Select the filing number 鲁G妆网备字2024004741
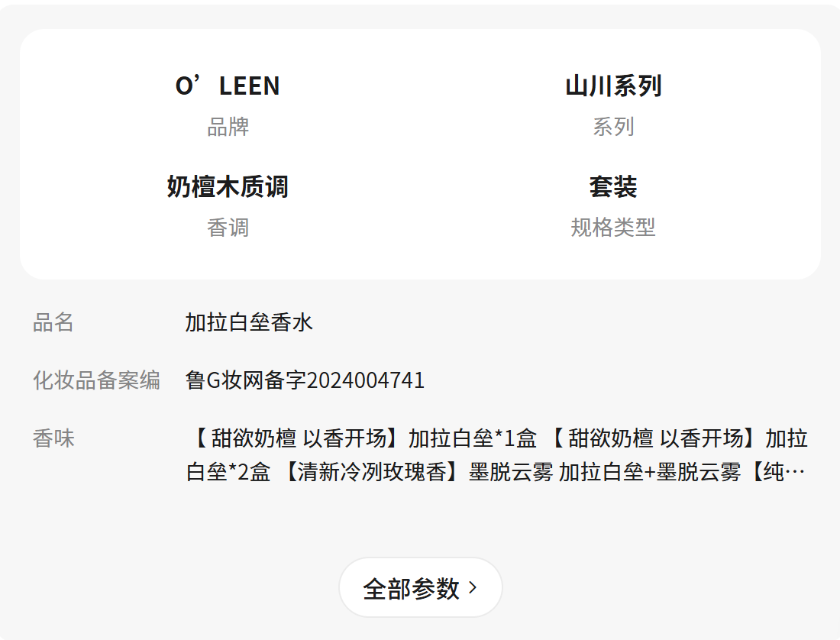This screenshot has height=640, width=840. coord(305,380)
